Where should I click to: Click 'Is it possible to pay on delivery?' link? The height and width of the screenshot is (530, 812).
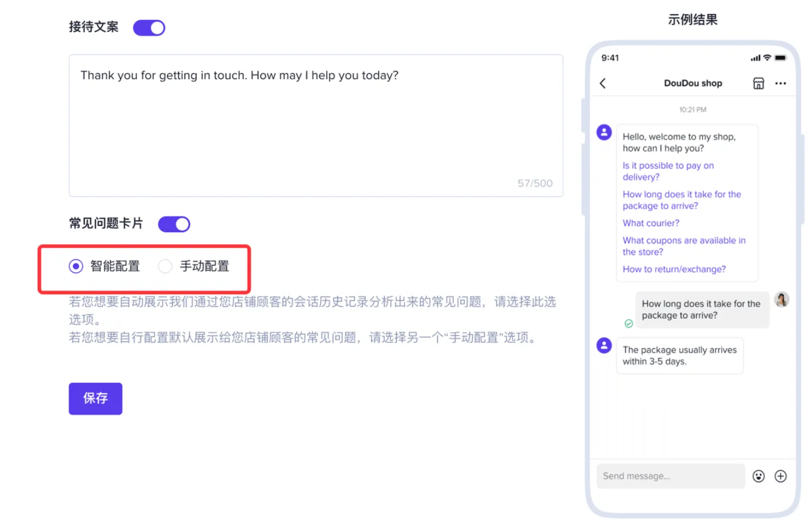pos(668,171)
